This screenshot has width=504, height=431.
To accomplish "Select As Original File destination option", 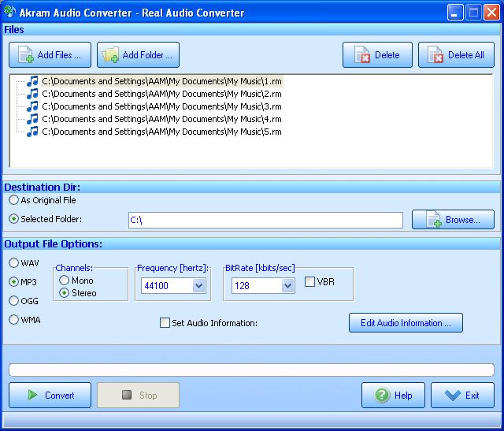I will coord(13,200).
